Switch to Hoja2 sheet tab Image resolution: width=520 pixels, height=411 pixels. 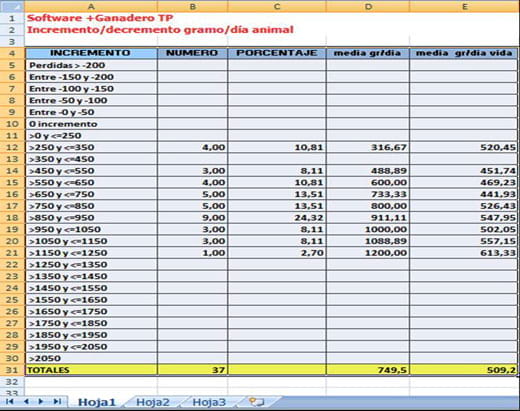click(x=153, y=402)
